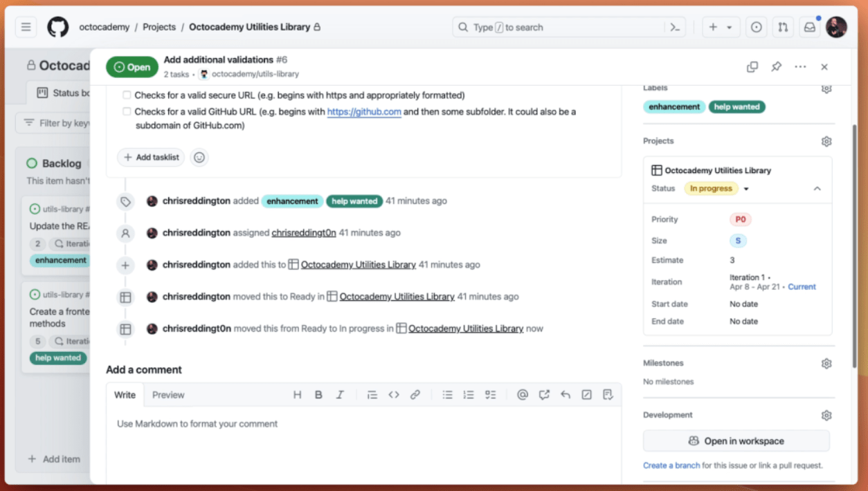
Task: Mention a user with @ icon
Action: point(523,395)
